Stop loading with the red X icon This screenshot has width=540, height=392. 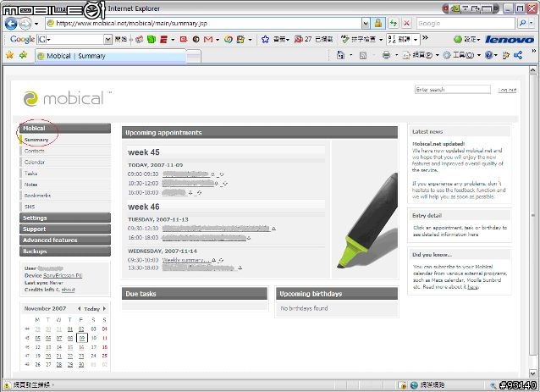point(407,24)
